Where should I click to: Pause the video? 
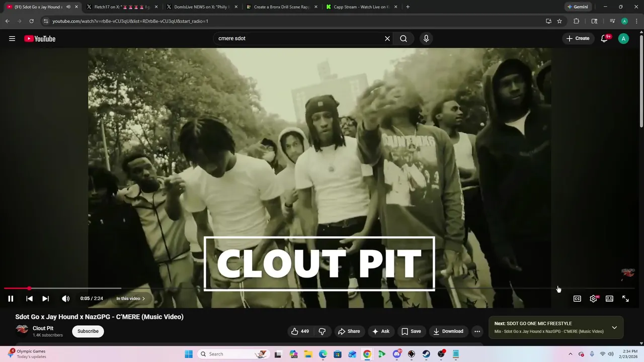[11, 299]
